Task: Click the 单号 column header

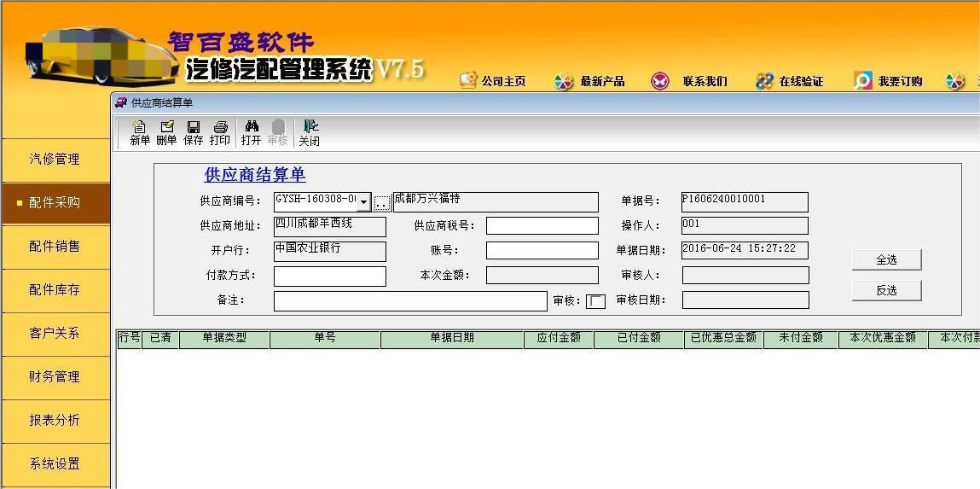Action: click(325, 338)
